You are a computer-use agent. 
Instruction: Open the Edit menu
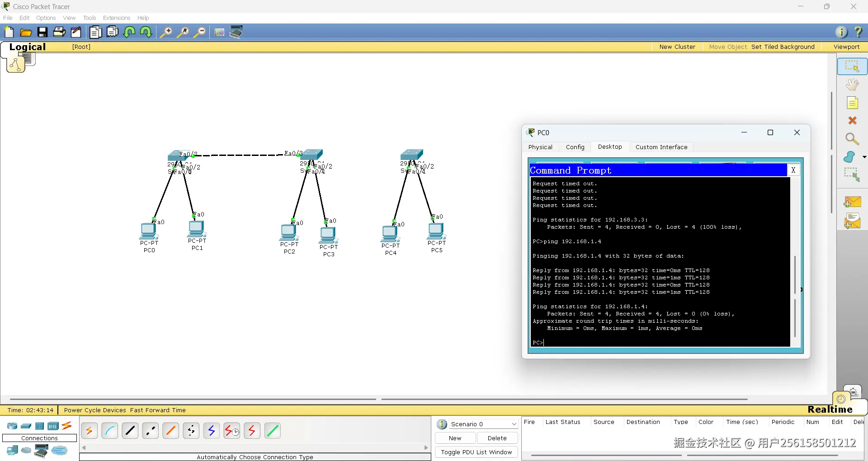pyautogui.click(x=24, y=18)
